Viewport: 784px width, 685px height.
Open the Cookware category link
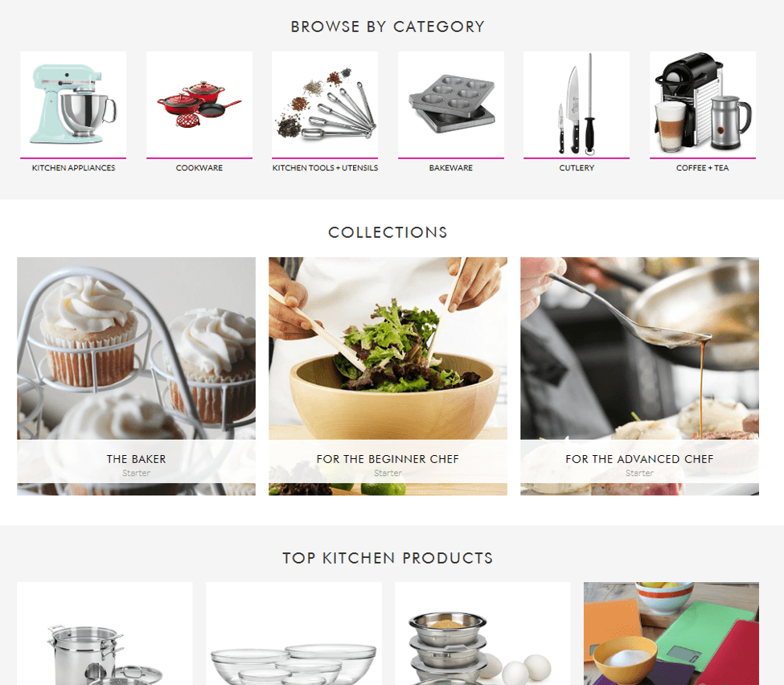199,168
